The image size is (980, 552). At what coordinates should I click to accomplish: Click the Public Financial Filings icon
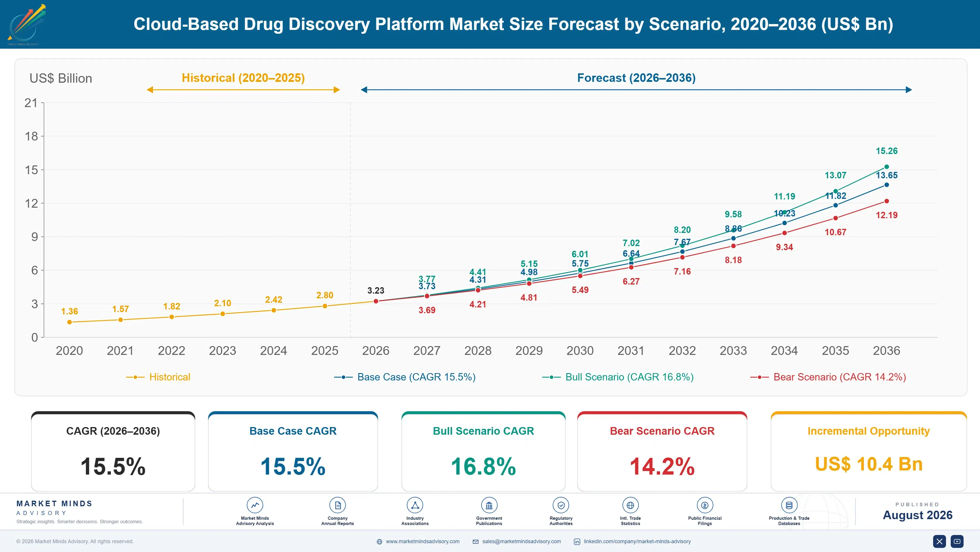[705, 505]
